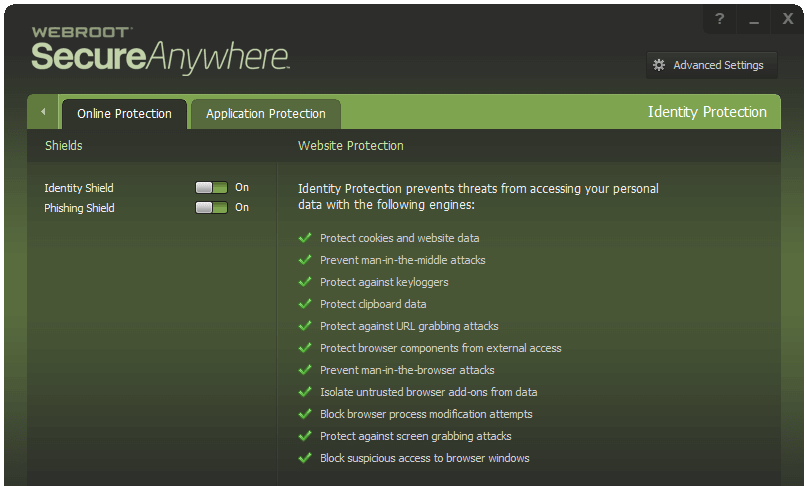Viewport: 807px width, 486px height.
Task: Toggle the Phishing Shield switch
Action: (211, 207)
